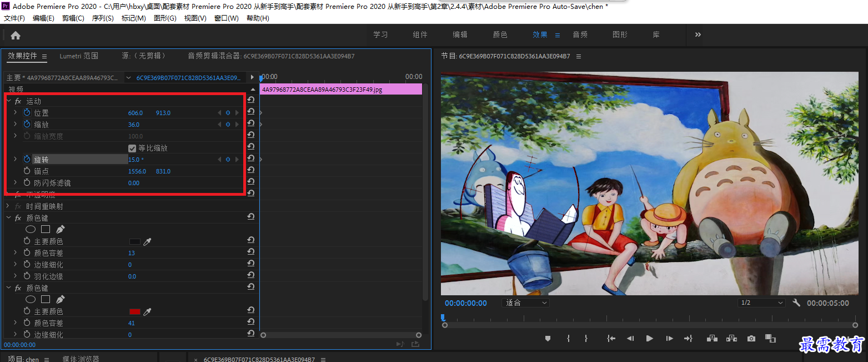Click the Extract button

[732, 338]
